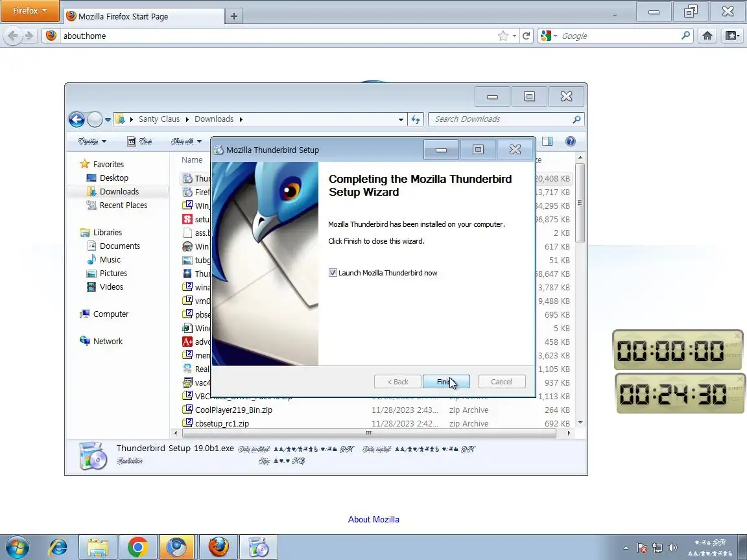Viewport: 747px width, 560px height.
Task: Click the volume speaker tray icon
Action: click(x=672, y=548)
